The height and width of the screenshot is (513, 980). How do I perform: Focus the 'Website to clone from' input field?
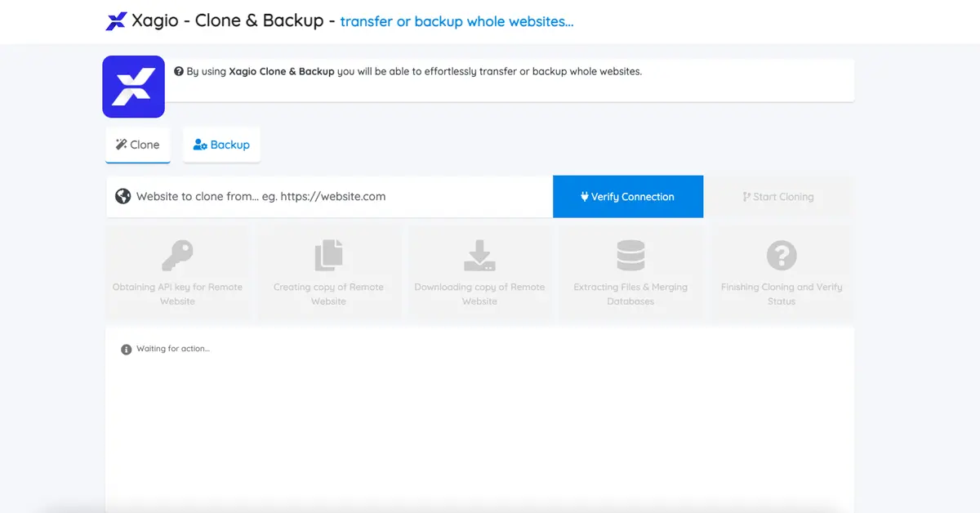click(329, 196)
